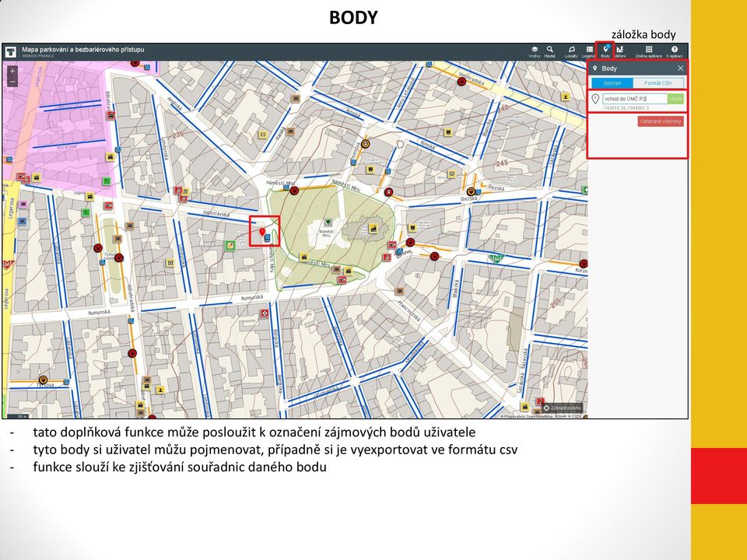
Task: Open the Vrstvy layers tool
Action: click(x=535, y=51)
